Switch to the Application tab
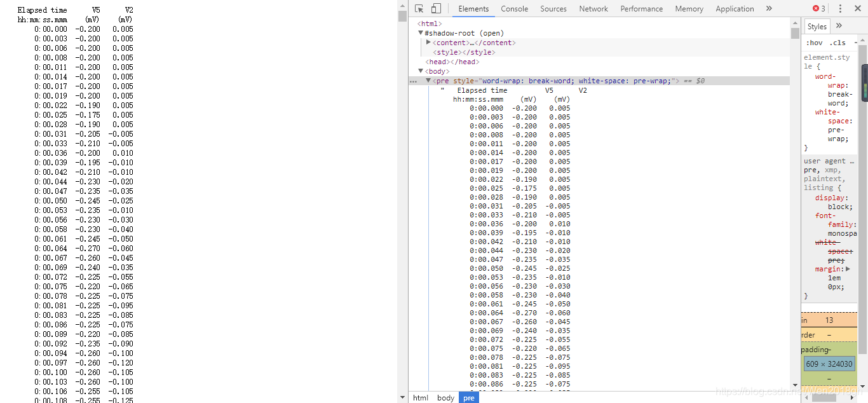The width and height of the screenshot is (868, 403). click(x=735, y=9)
